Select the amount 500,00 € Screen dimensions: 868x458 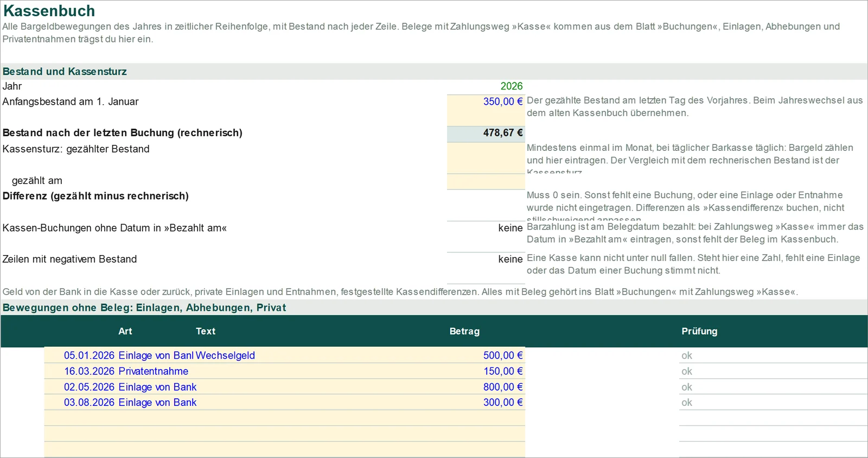pos(503,355)
